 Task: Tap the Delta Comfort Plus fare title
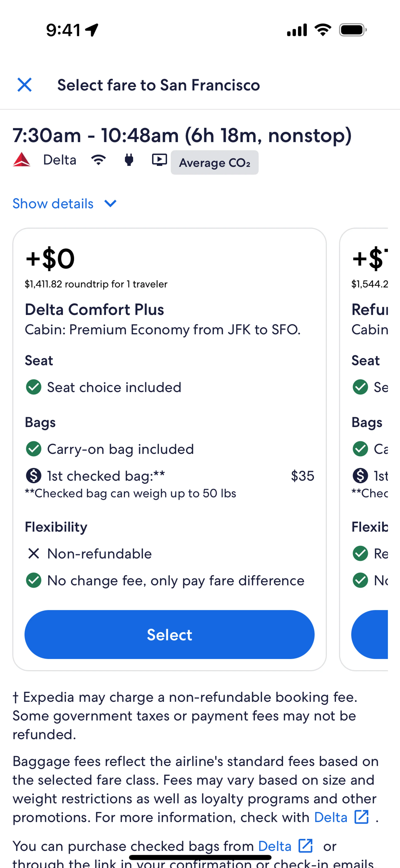pos(94,309)
